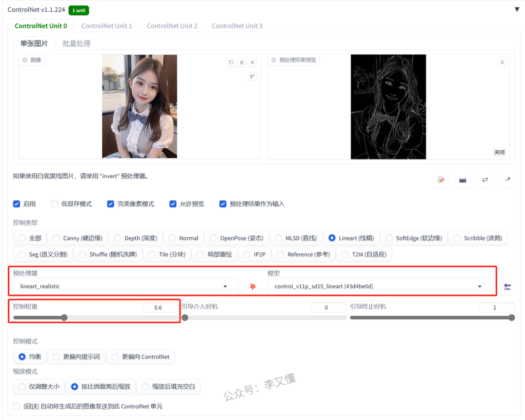Click the 关闭 button on the preview
525x420 pixels.
click(499, 152)
